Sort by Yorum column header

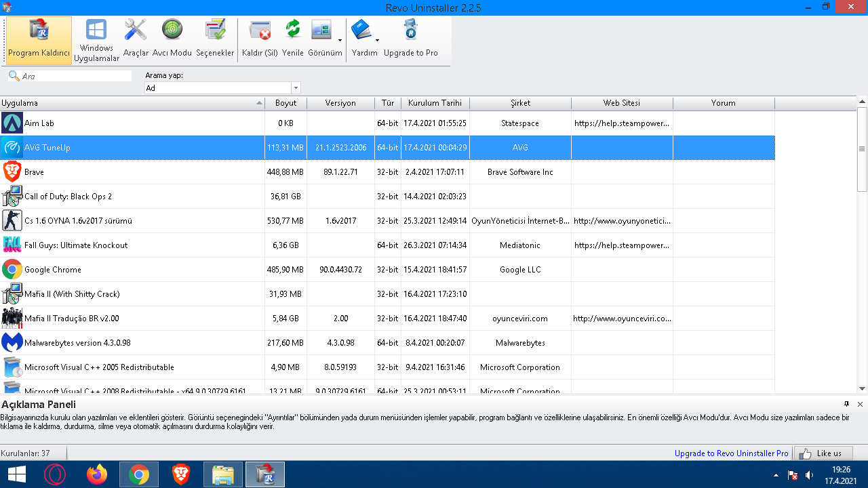coord(724,103)
